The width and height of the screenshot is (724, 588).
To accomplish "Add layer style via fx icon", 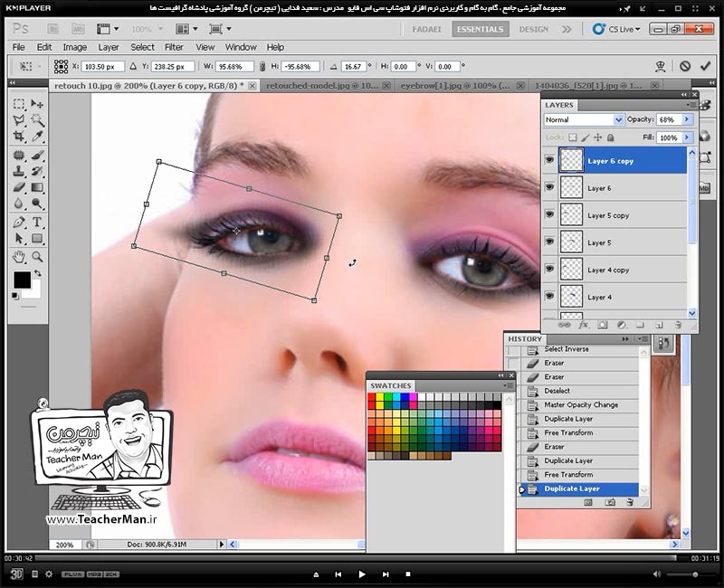I will tap(583, 325).
